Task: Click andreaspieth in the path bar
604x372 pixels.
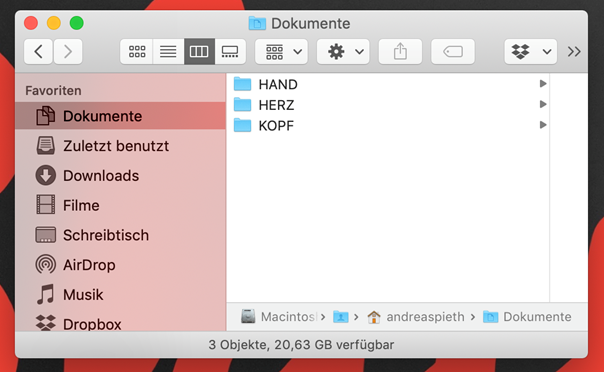Action: click(x=416, y=317)
